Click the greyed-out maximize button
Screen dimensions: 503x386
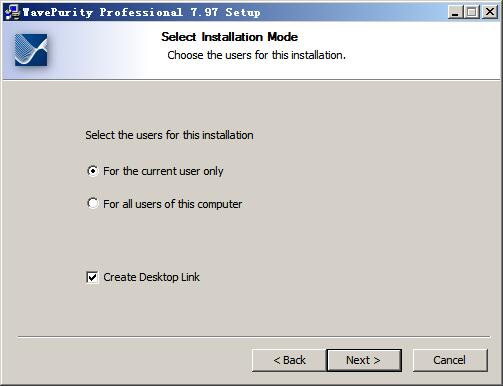tap(472, 12)
